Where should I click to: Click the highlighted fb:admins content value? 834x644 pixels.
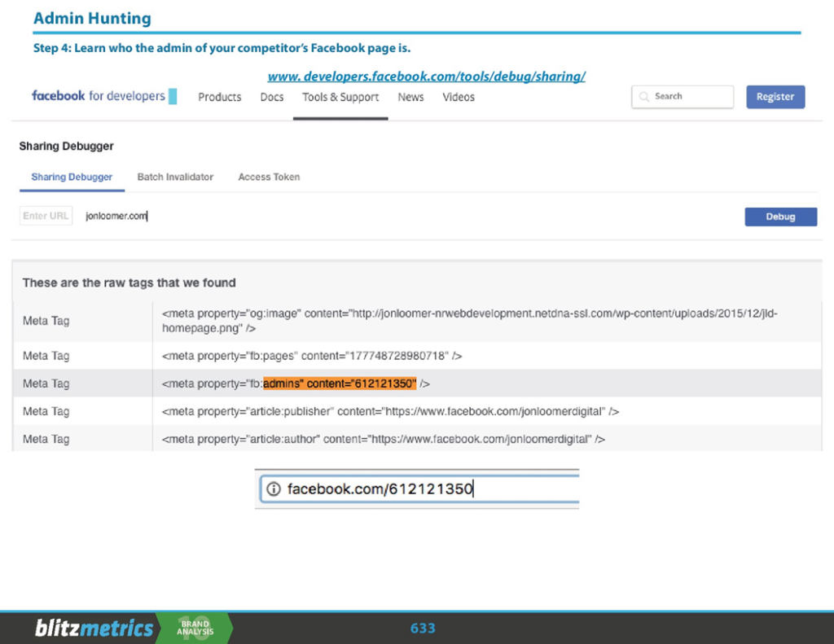340,383
